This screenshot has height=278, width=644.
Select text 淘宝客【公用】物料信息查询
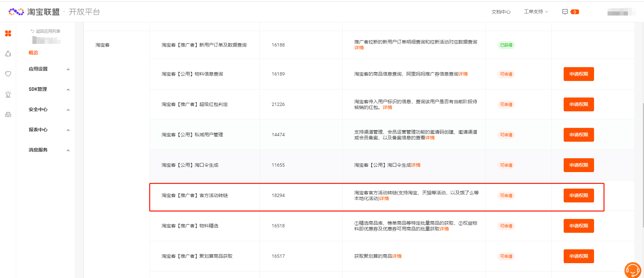coord(192,74)
